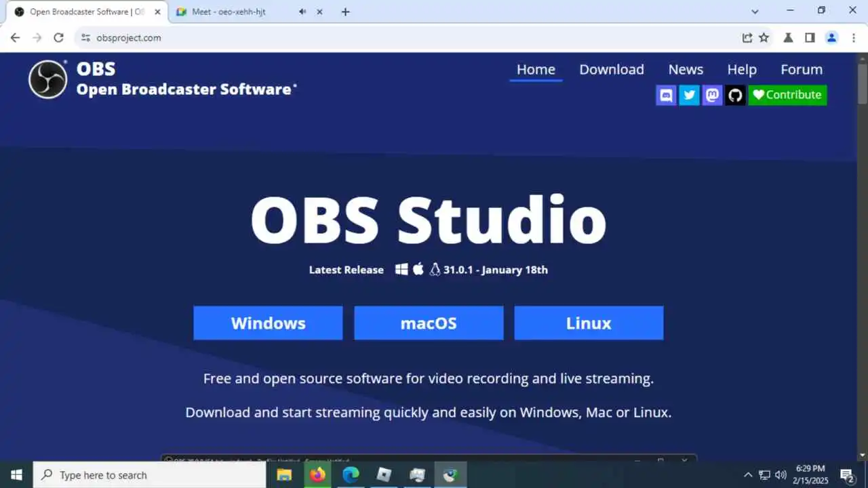The height and width of the screenshot is (488, 868).
Task: Click the share page icon
Action: tap(747, 38)
